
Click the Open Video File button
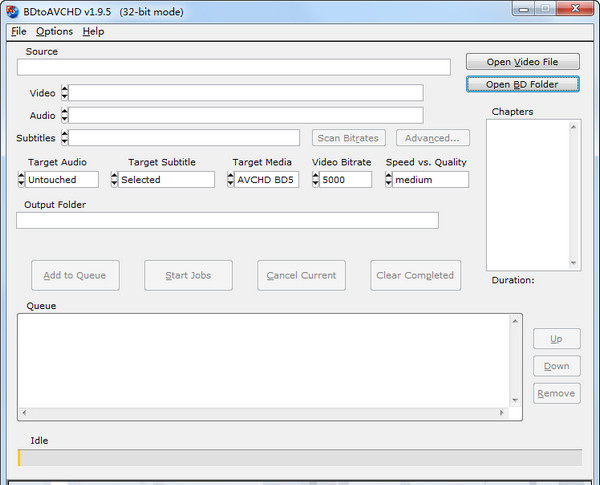[x=522, y=62]
